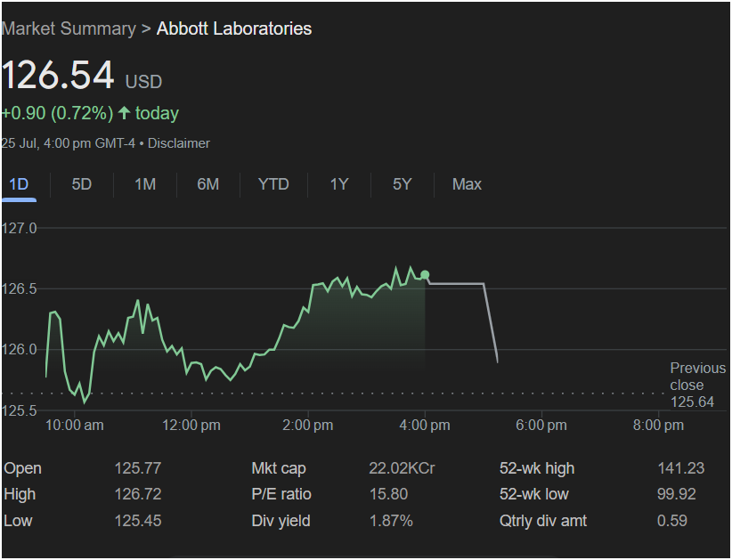
Task: Click the 2:00 pm axis label
Action: click(308, 426)
